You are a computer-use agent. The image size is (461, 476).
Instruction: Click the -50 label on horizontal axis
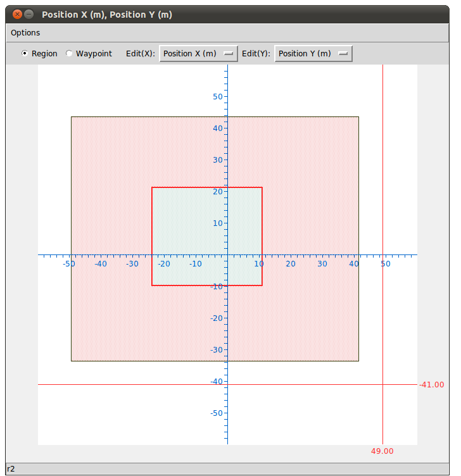pyautogui.click(x=69, y=264)
